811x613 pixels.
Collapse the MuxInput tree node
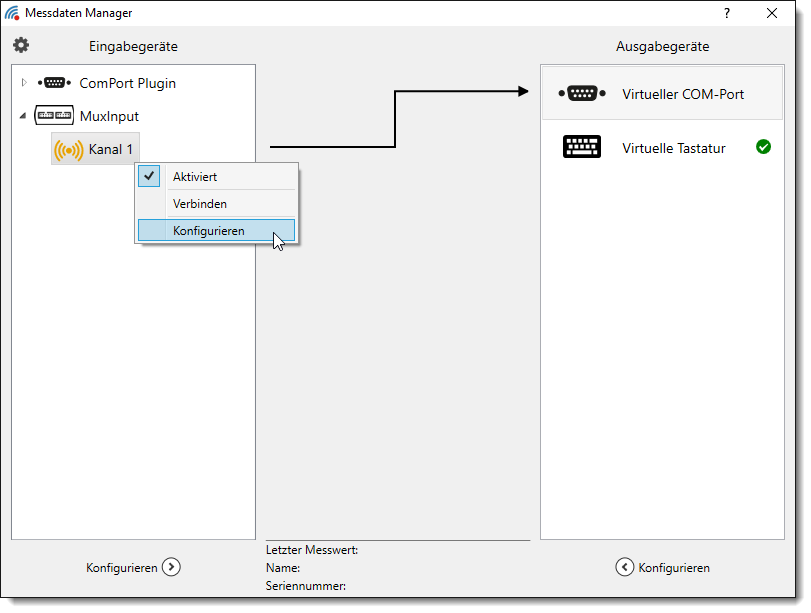pyautogui.click(x=23, y=116)
